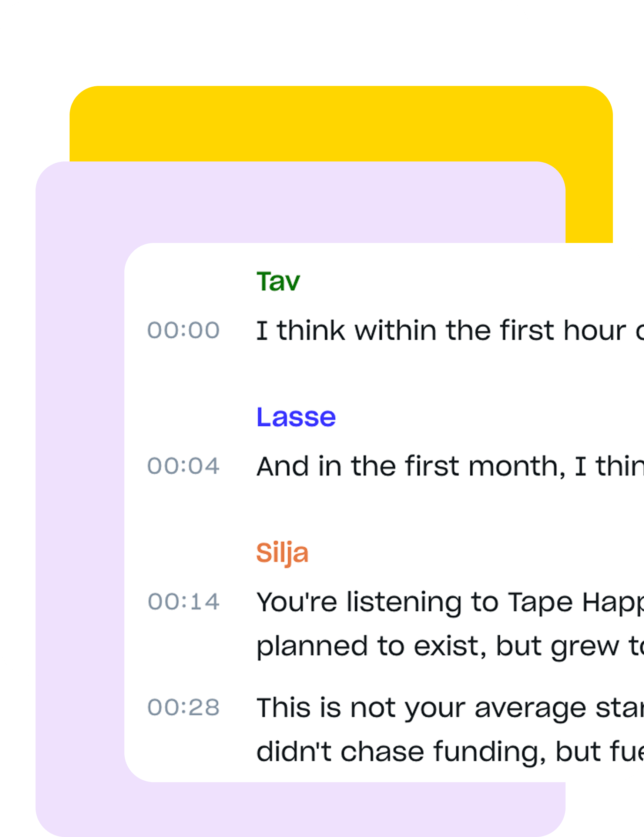644x837 pixels.
Task: Select the Lasse speaker label
Action: 296,417
